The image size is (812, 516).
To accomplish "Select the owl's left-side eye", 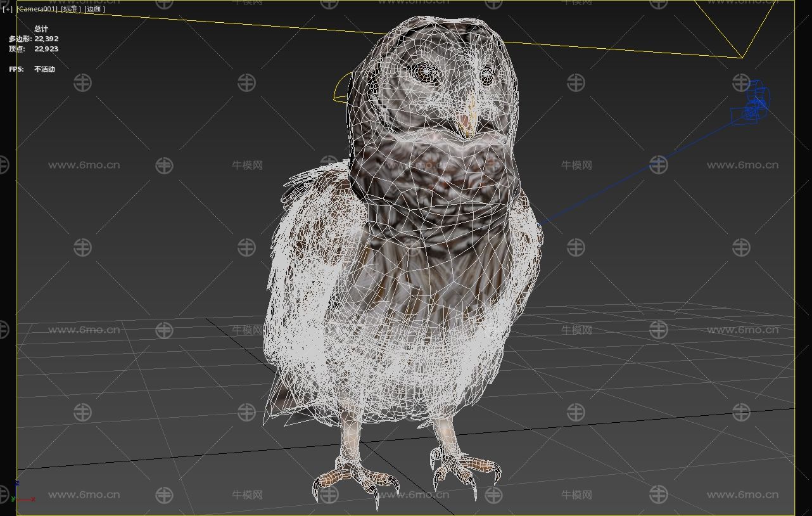I will [x=421, y=72].
